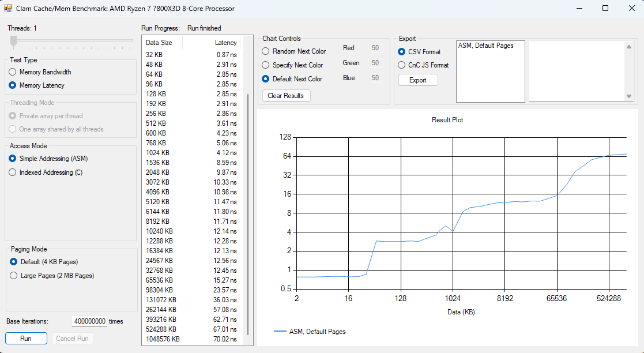Select the 8192 KB result row
The height and width of the screenshot is (353, 644).
193,221
